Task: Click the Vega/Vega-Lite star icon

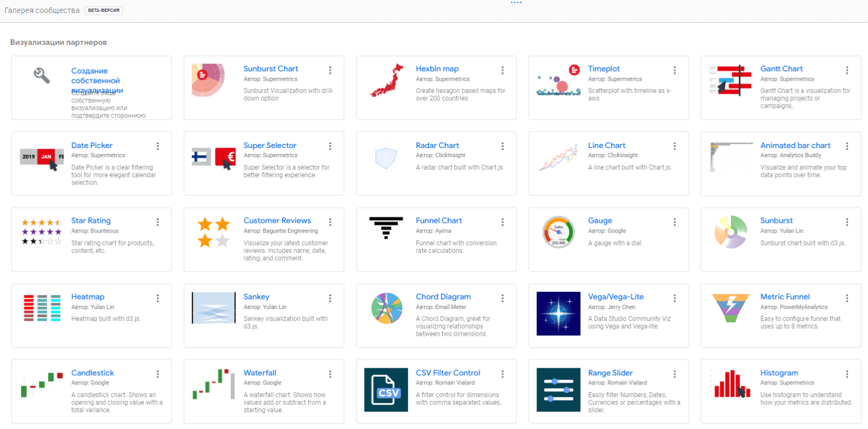Action: click(x=558, y=313)
